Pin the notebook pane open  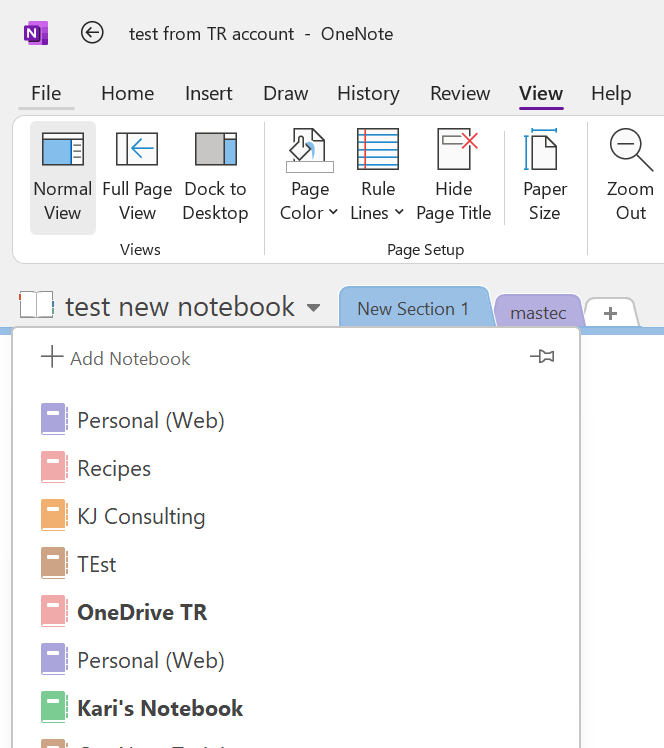[542, 356]
